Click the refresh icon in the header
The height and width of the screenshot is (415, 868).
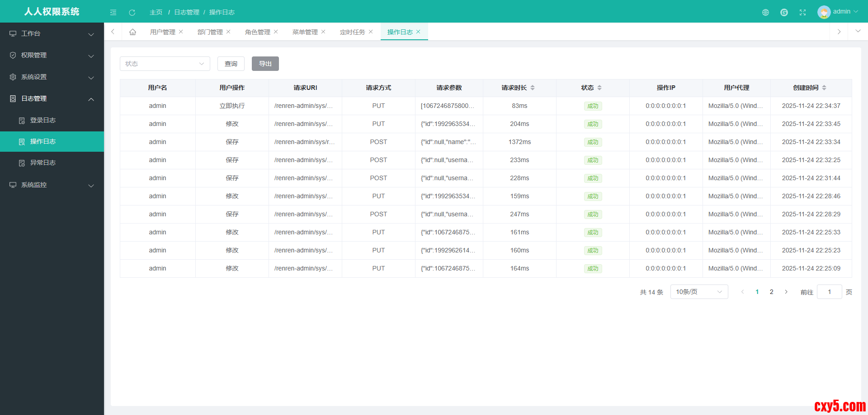pos(132,12)
